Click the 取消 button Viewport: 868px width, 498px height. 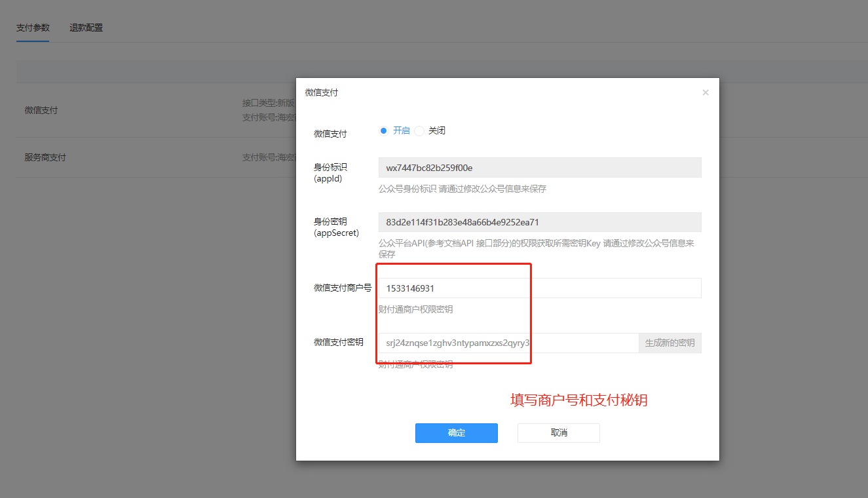point(559,433)
